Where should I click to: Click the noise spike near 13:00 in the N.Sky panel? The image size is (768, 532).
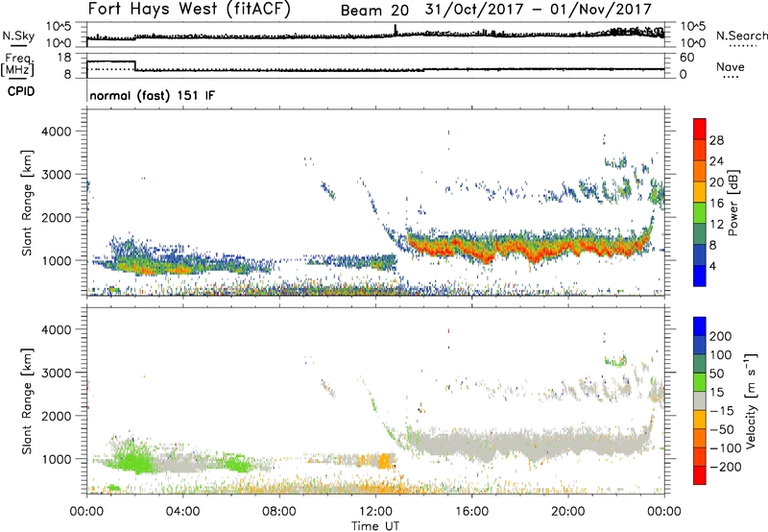pos(396,30)
